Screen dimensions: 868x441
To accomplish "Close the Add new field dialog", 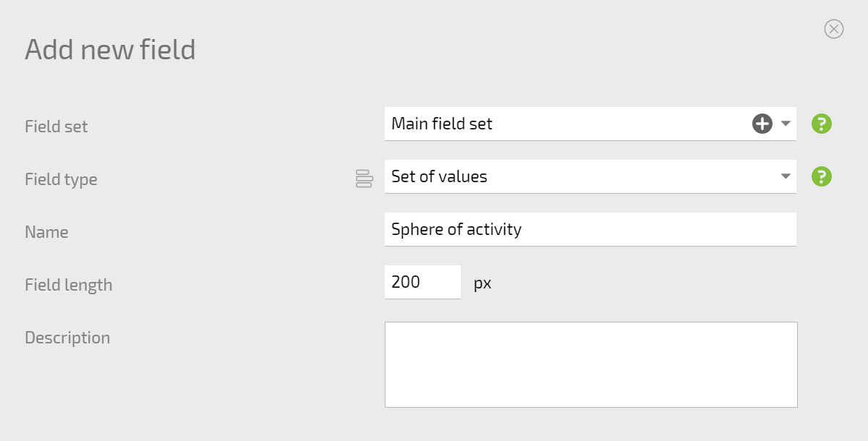I will (834, 29).
